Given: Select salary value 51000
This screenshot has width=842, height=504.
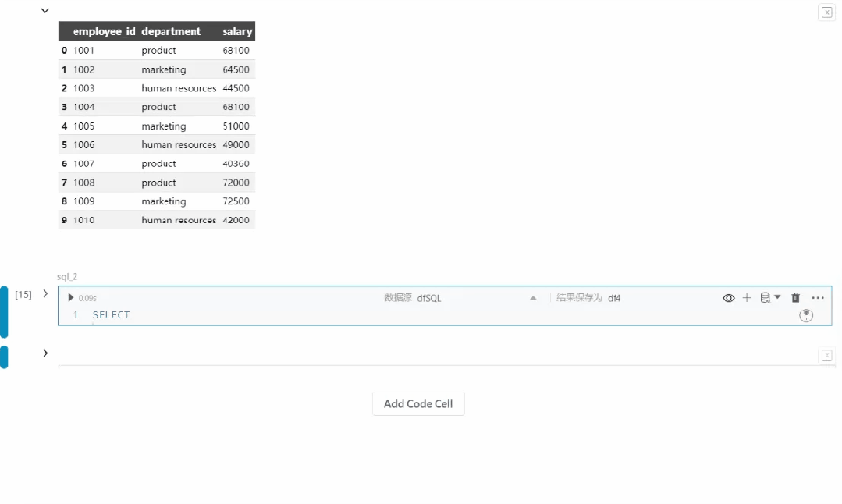Looking at the screenshot, I should (236, 126).
